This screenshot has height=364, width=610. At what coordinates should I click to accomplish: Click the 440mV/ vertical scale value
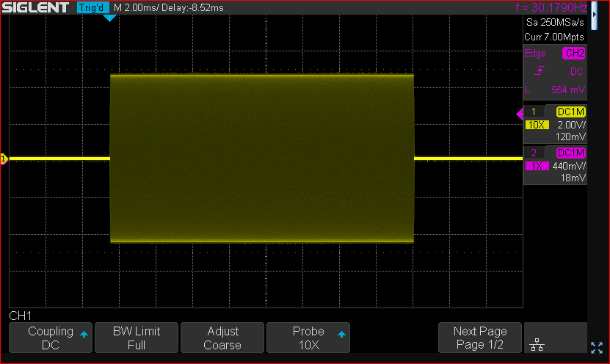(569, 166)
